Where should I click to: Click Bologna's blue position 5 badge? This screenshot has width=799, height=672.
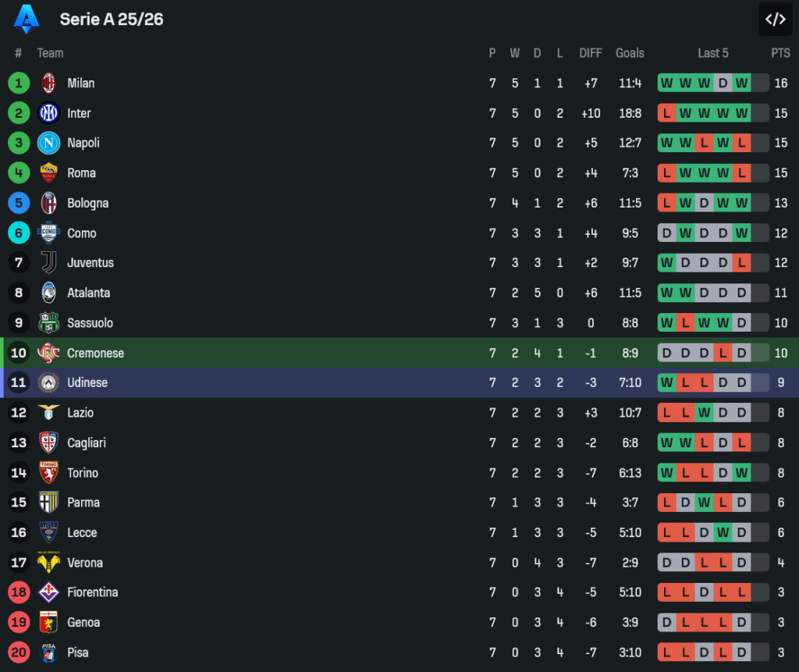coord(19,203)
